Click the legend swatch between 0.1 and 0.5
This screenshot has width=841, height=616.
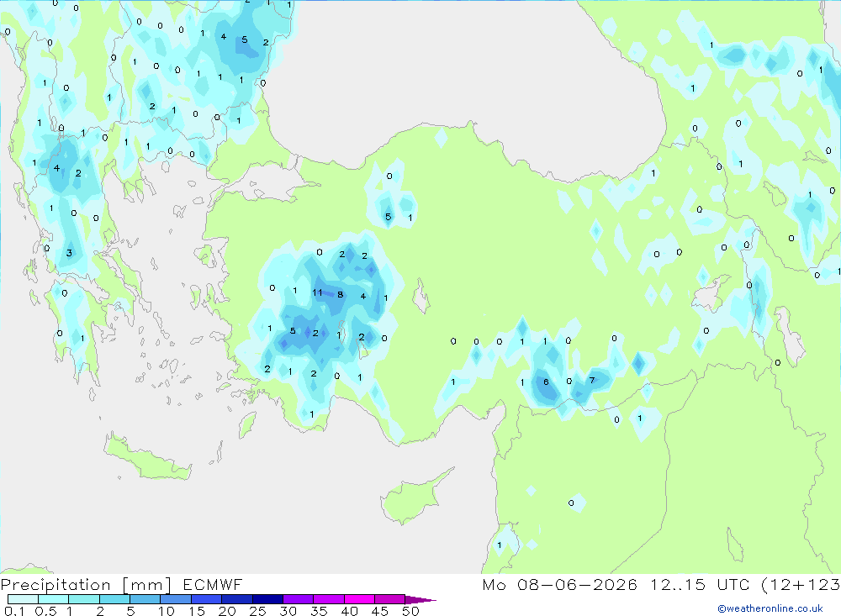23,599
